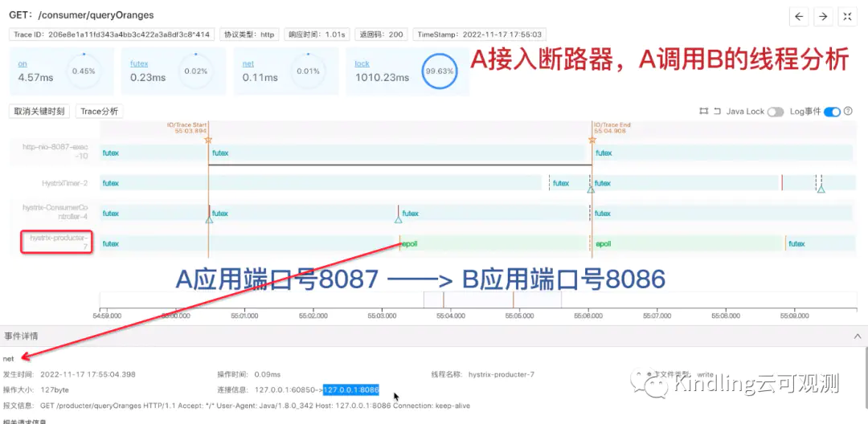Screen dimensions: 868x424
Task: Go to the previous trace with back arrow
Action: (x=799, y=16)
